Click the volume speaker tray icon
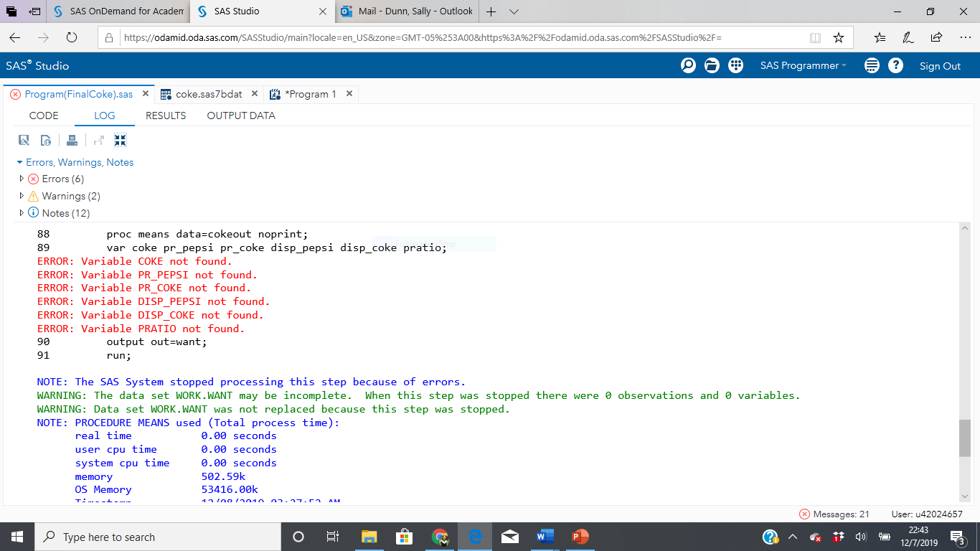The height and width of the screenshot is (551, 980). [x=862, y=537]
